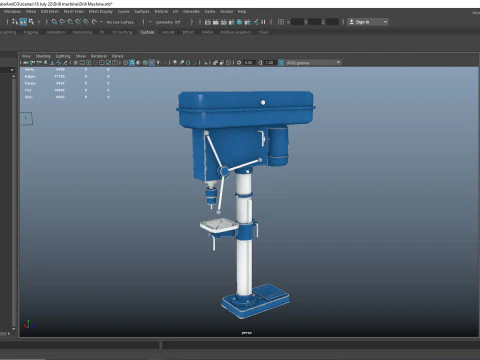Open Render Settings icon
The width and height of the screenshot is (480, 360).
point(232,22)
